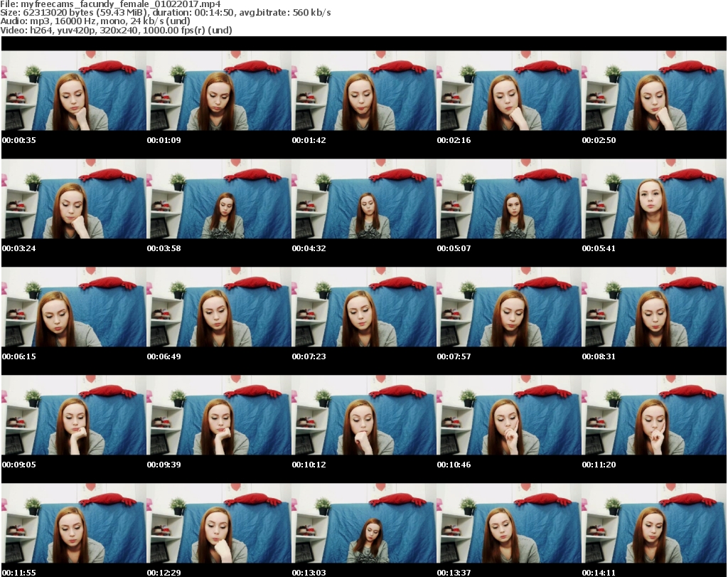Click the thumbnail above timestamp 00:10:12
The image size is (728, 577).
pos(364,415)
